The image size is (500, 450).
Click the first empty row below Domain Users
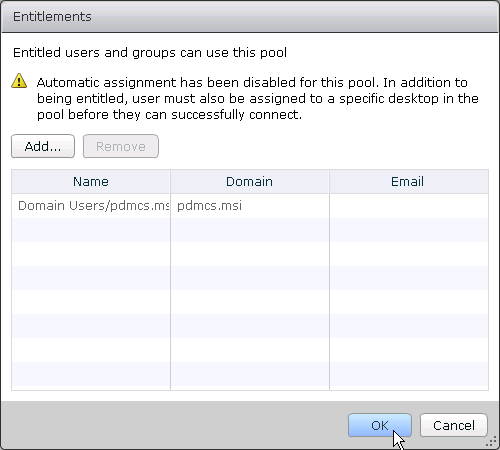click(250, 230)
